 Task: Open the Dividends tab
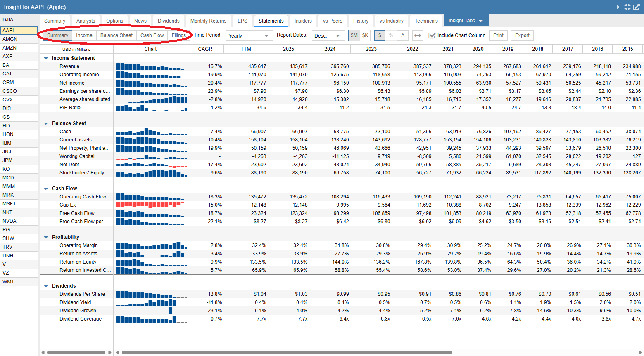[x=169, y=21]
